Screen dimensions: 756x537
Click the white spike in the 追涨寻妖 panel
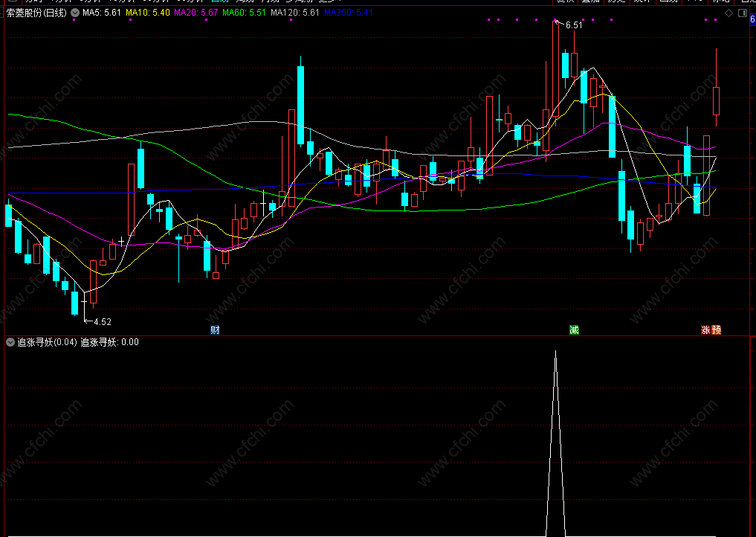click(555, 444)
